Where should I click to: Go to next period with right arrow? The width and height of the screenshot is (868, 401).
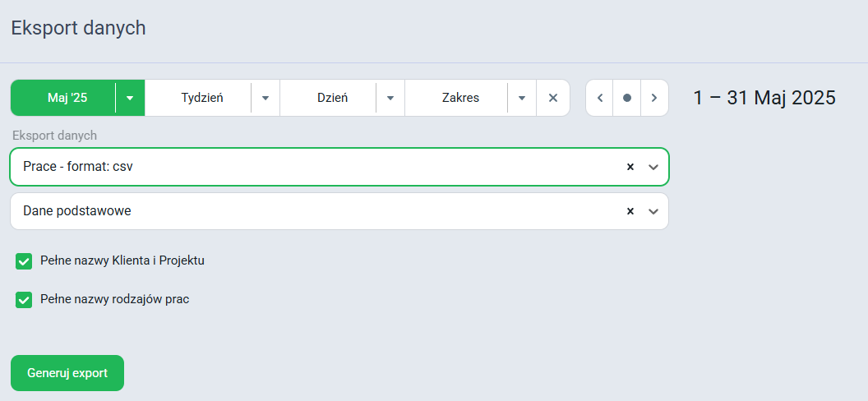pos(654,98)
